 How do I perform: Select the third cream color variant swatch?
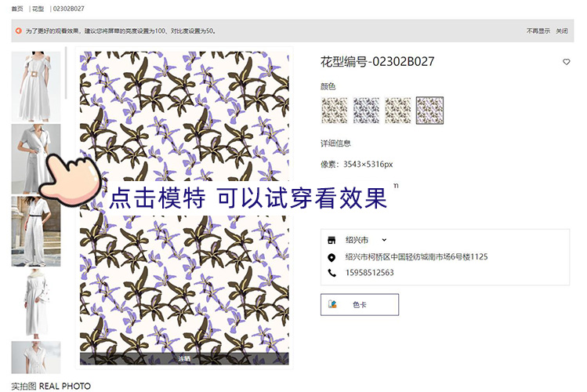click(x=398, y=110)
